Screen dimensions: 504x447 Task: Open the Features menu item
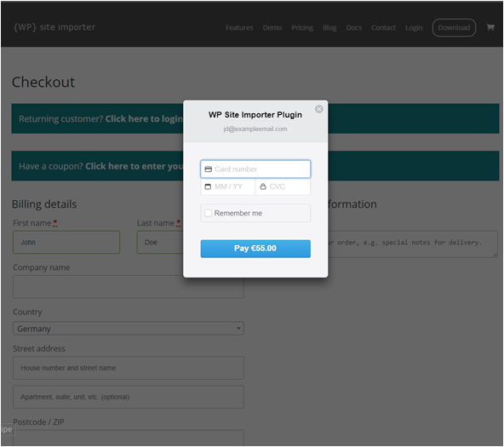click(x=239, y=27)
